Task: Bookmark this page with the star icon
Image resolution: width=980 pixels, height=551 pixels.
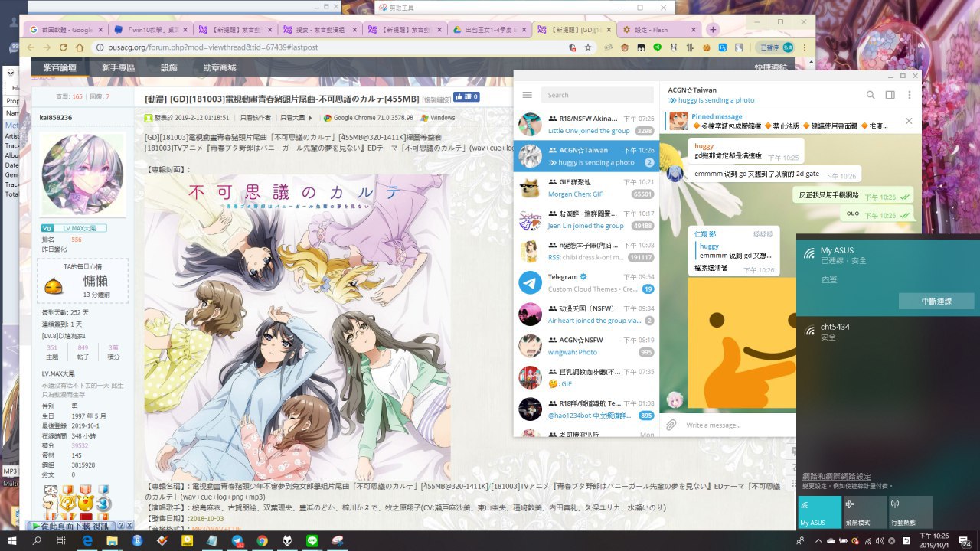Action: tap(588, 47)
